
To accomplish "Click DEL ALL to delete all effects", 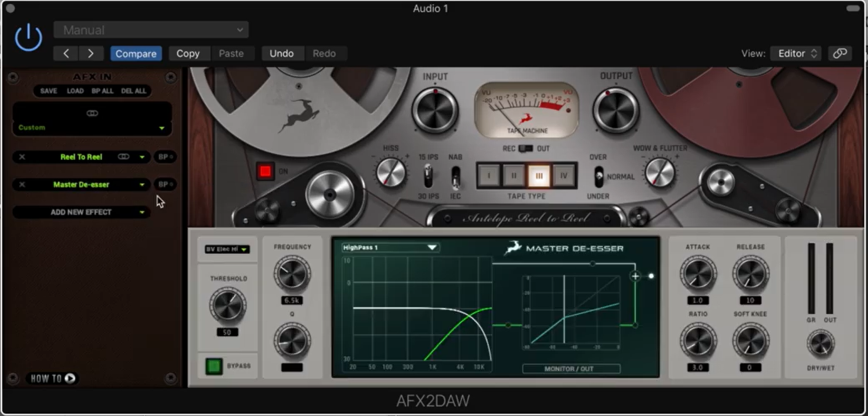I will click(134, 91).
